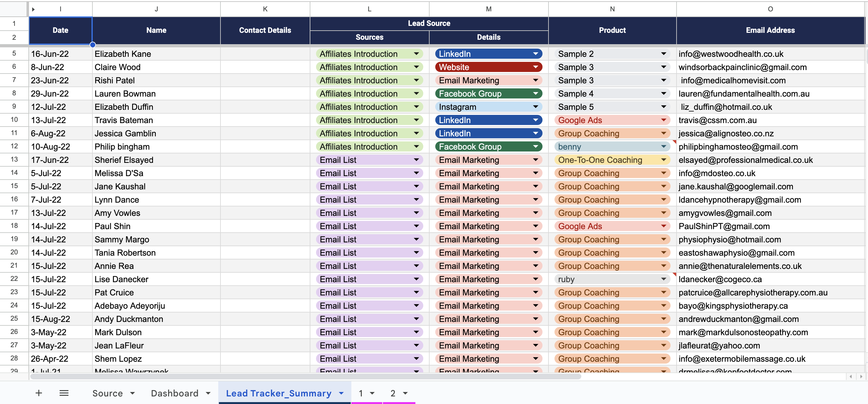Click the Date header cell
868x404 pixels.
point(60,30)
